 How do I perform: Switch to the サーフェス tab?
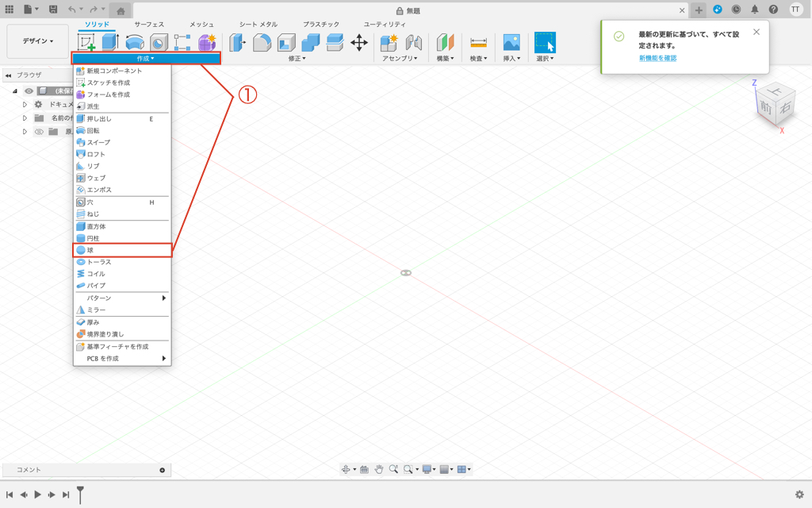tap(149, 25)
